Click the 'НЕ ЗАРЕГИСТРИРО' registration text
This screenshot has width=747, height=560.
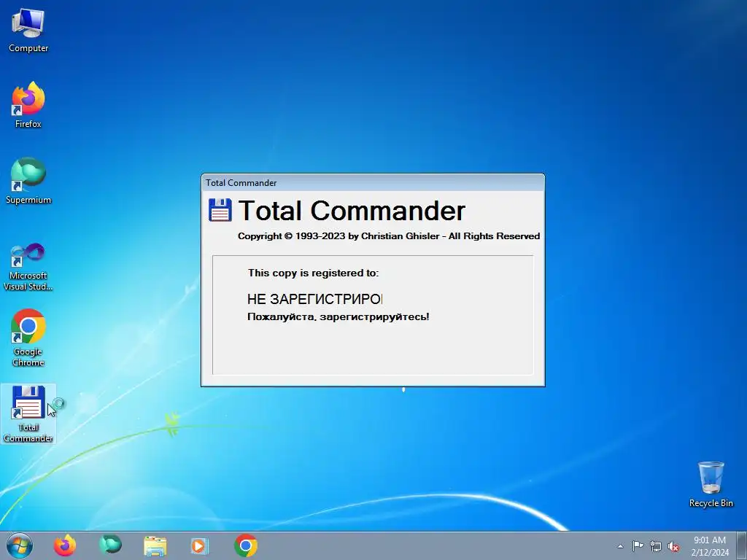point(314,299)
